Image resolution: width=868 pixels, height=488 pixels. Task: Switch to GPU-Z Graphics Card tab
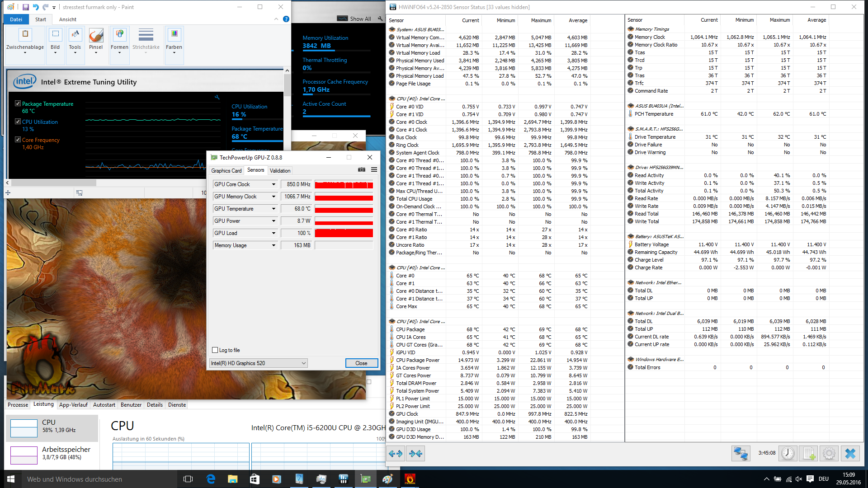point(226,171)
